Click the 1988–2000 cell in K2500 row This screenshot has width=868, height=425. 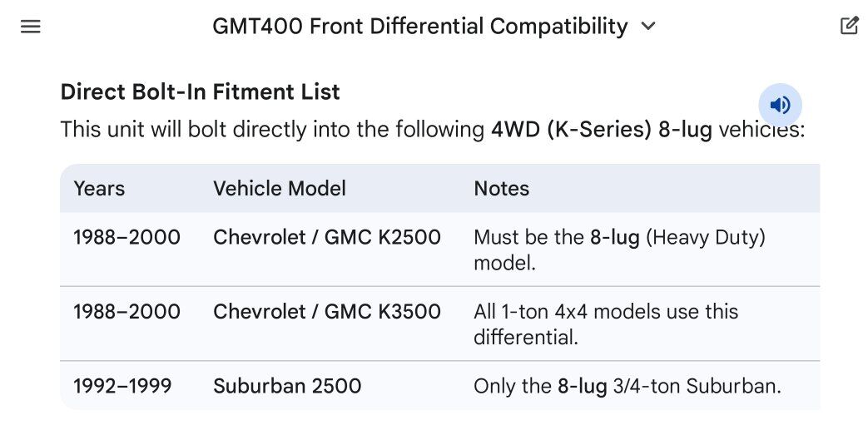[x=126, y=237]
